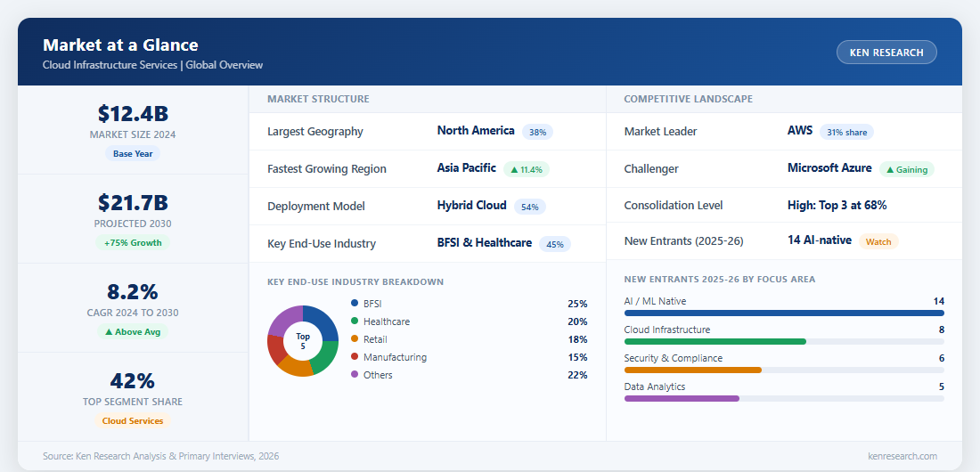Click the Market at a Glance title
The height and width of the screenshot is (472, 980).
pos(120,45)
